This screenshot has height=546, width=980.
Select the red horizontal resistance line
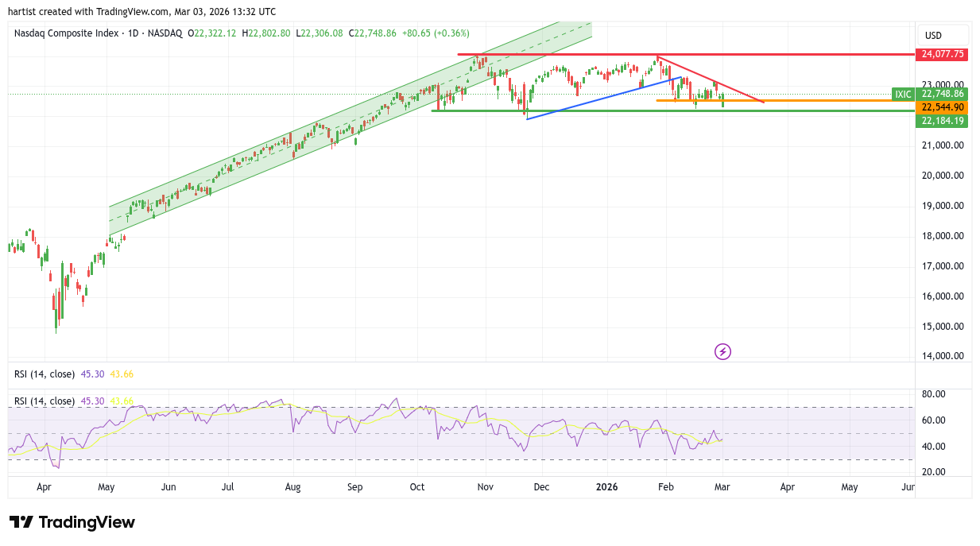[x=556, y=55]
